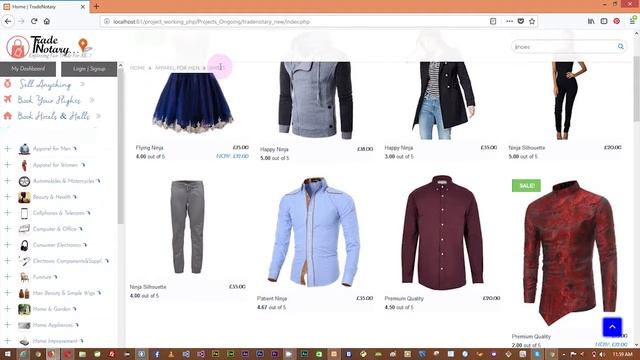Open a new browser tab

[x=96, y=7]
